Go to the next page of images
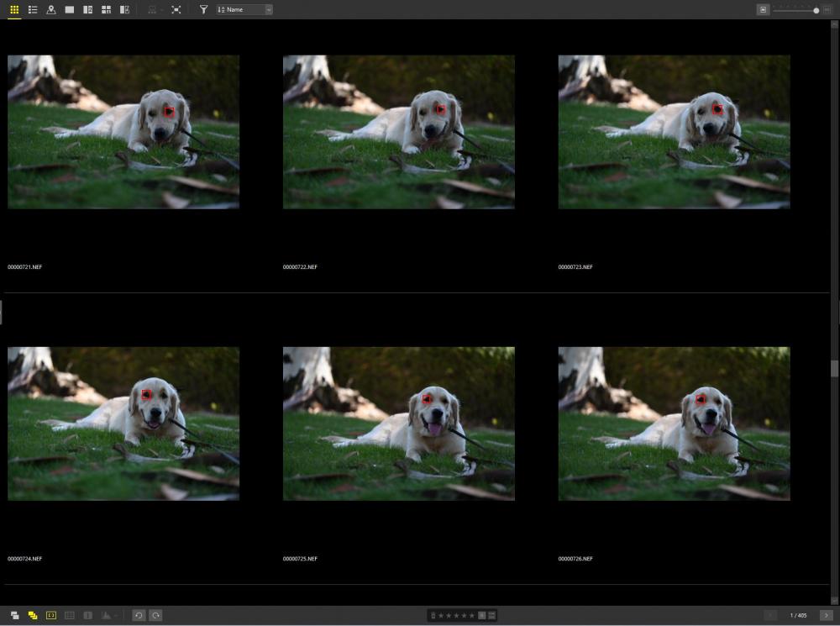This screenshot has height=626, width=840. (x=826, y=615)
